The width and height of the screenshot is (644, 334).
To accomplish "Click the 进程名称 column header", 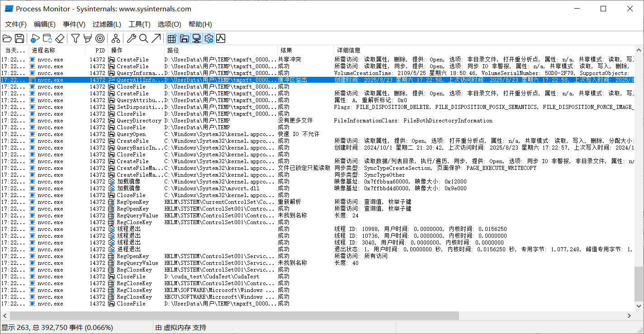I will (x=57, y=50).
